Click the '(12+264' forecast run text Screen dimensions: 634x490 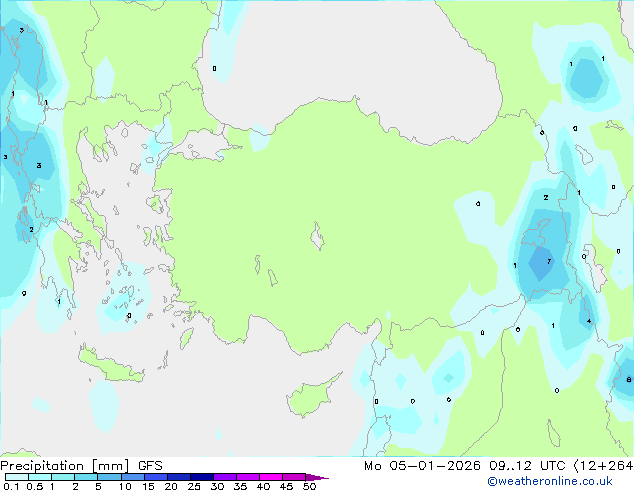(603, 466)
